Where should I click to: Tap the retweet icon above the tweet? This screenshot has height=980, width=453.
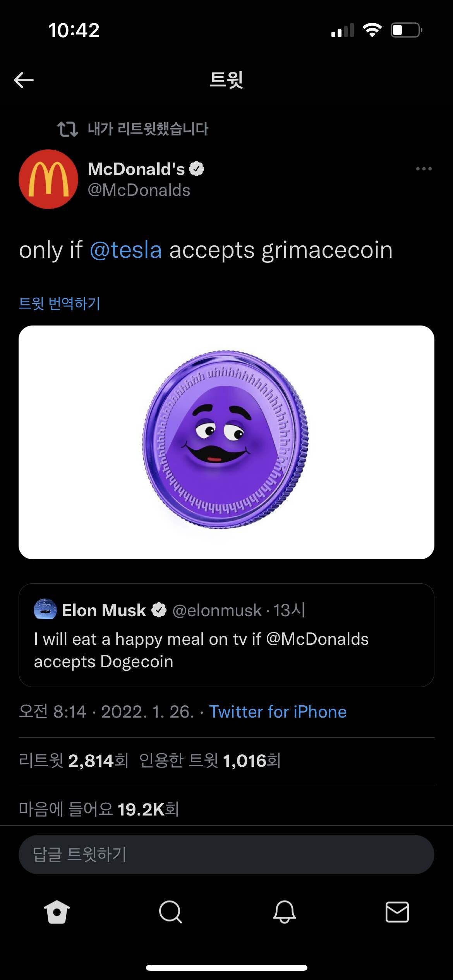coord(67,129)
